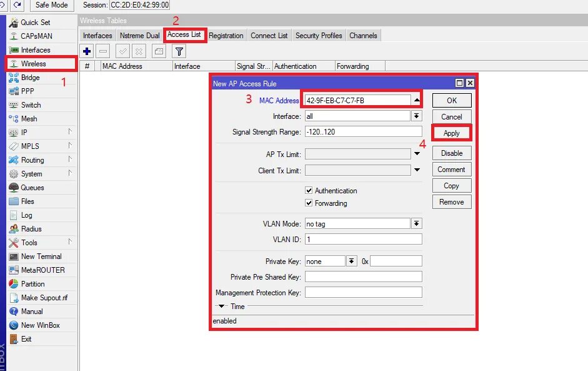588x371 pixels.
Task: Switch to the Nstreme Dual tab
Action: coord(139,36)
